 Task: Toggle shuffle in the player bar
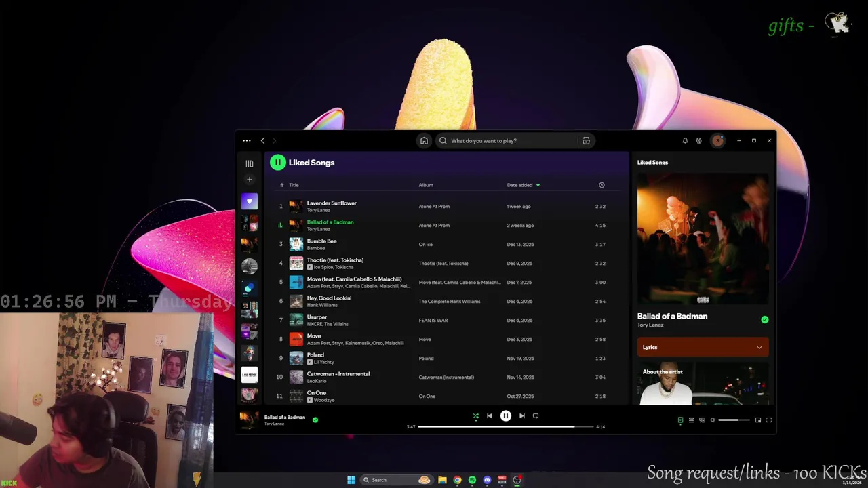475,416
